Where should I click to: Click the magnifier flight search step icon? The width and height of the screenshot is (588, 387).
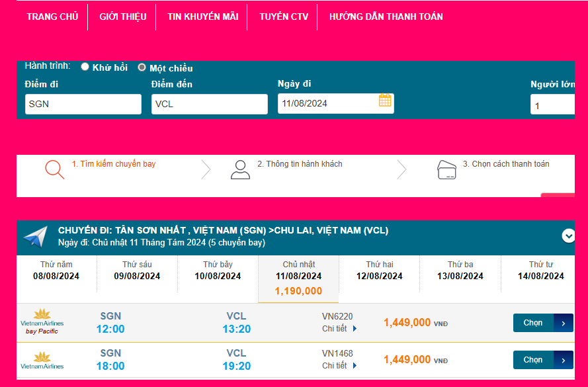[x=55, y=170]
